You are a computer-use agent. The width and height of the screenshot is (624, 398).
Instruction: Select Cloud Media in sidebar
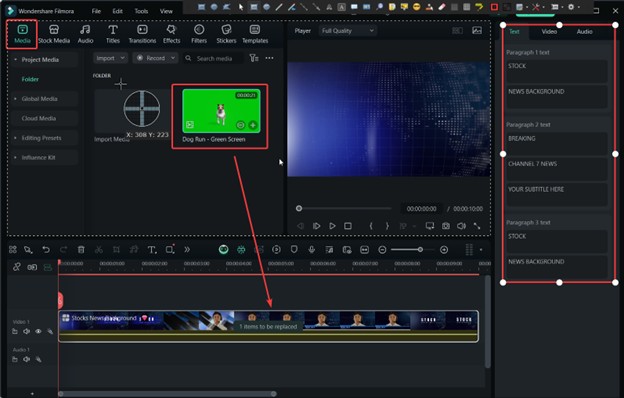39,118
